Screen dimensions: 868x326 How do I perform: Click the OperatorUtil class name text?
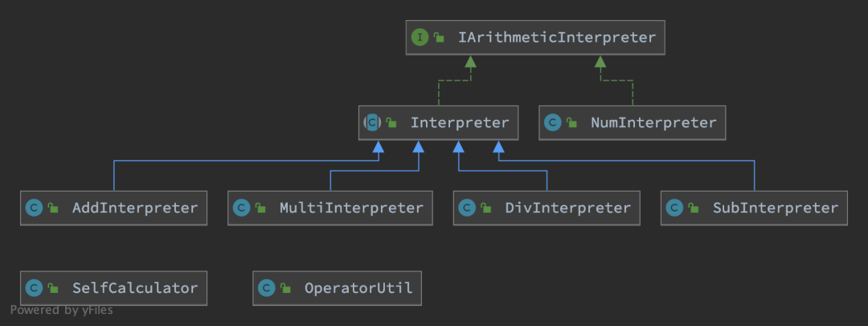tap(358, 288)
